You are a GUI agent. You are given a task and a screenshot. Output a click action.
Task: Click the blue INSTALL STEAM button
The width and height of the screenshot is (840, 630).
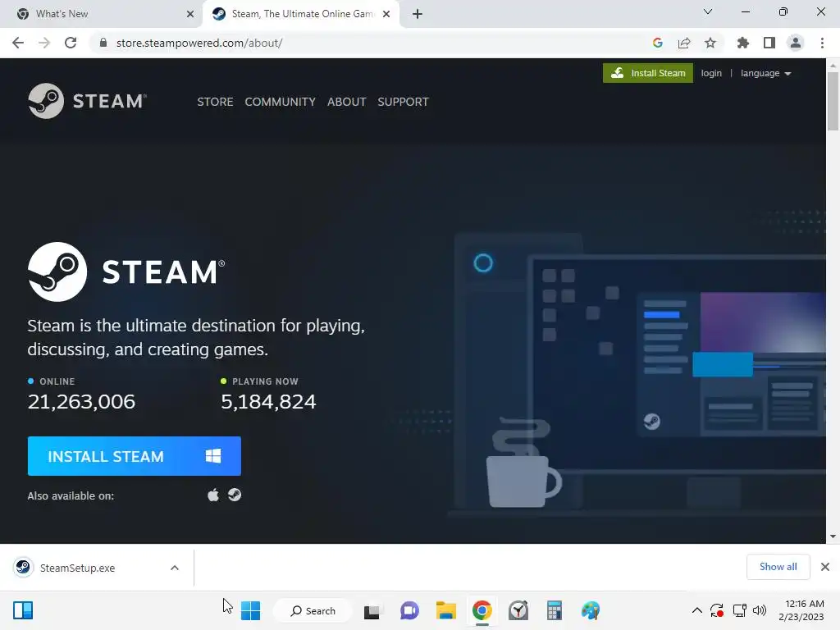coord(134,456)
